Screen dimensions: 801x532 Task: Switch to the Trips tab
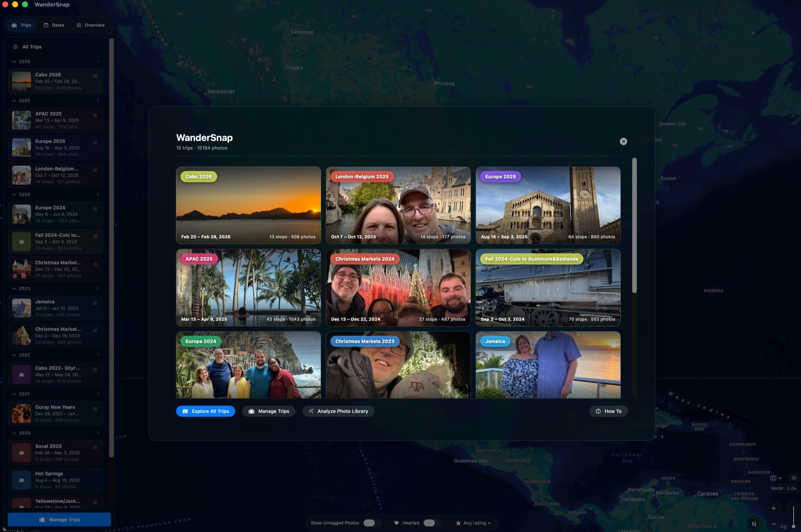(21, 25)
